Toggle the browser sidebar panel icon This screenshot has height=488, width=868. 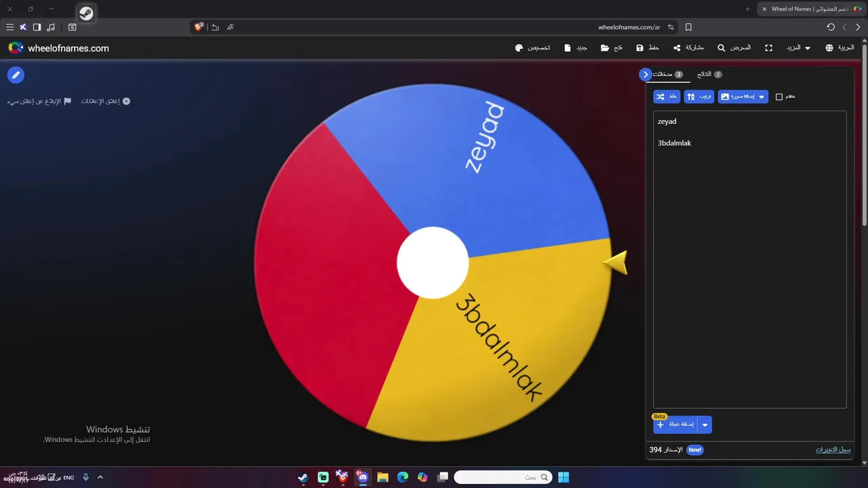pos(37,27)
